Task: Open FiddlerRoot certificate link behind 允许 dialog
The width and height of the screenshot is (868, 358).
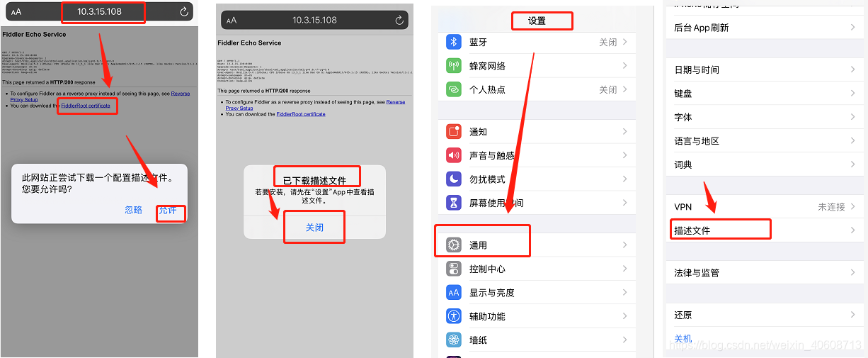Action: 86,106
